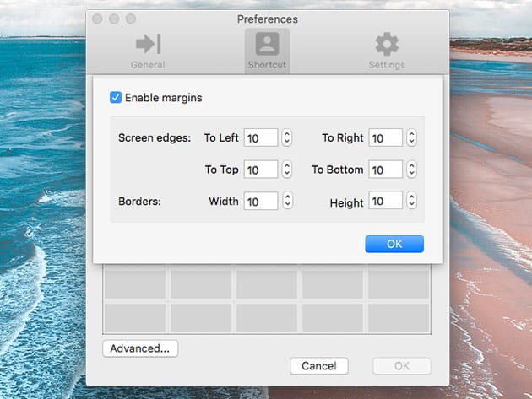
Task: Confirm margins with the blue OK button
Action: pyautogui.click(x=394, y=244)
